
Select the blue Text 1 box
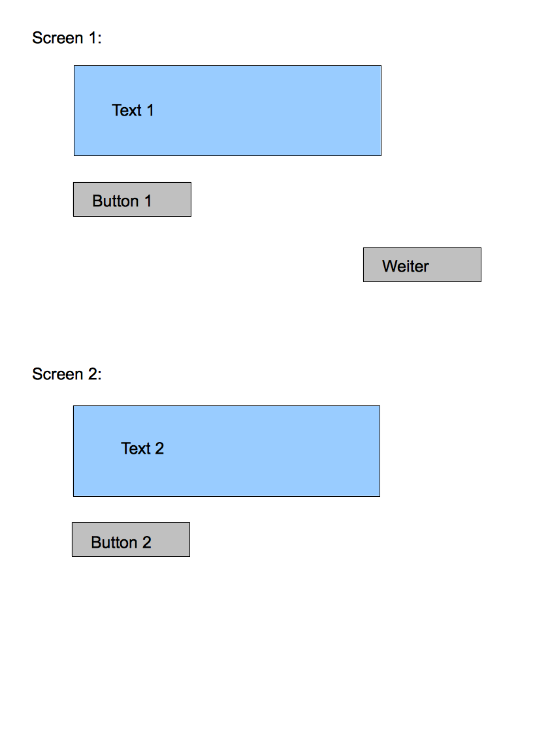[x=227, y=111]
